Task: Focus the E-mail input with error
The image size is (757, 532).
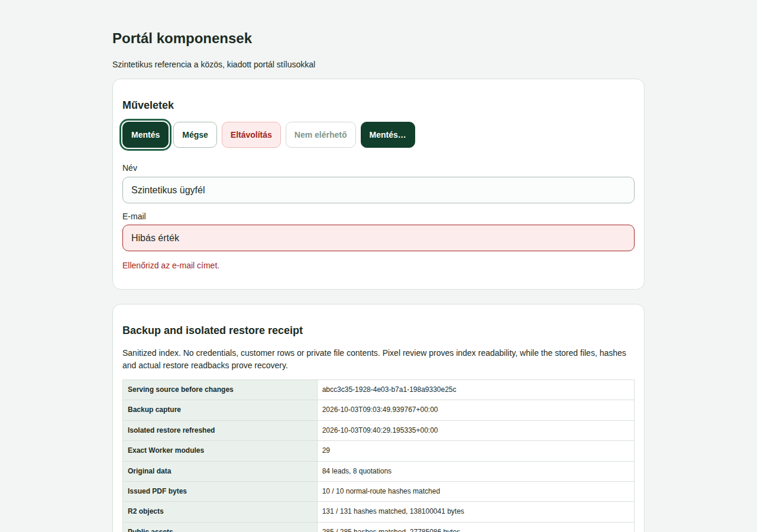Action: pyautogui.click(x=378, y=238)
